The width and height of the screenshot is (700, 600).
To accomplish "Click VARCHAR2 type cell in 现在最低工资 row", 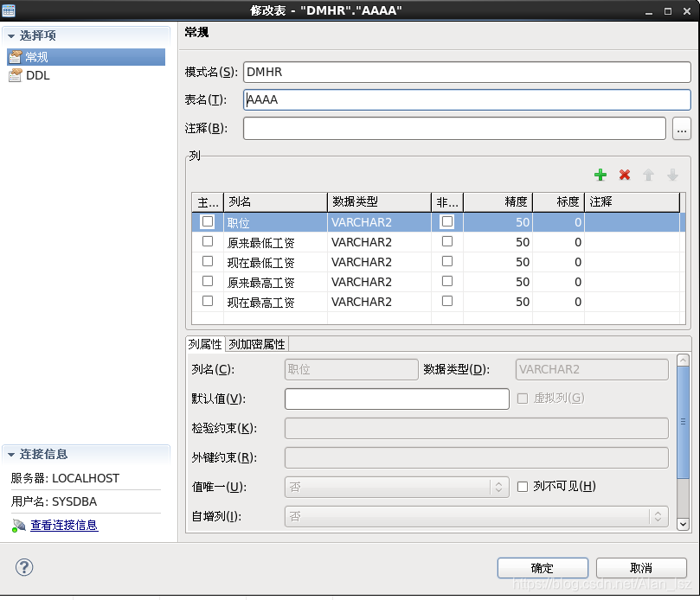I will tap(380, 262).
